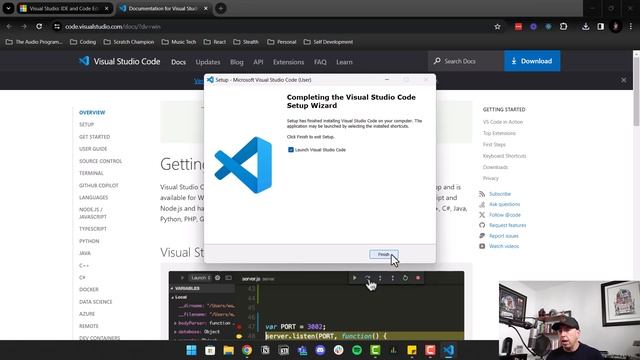This screenshot has height=360, width=640.
Task: Select Documentation for Visual Studio tab
Action: click(x=163, y=8)
